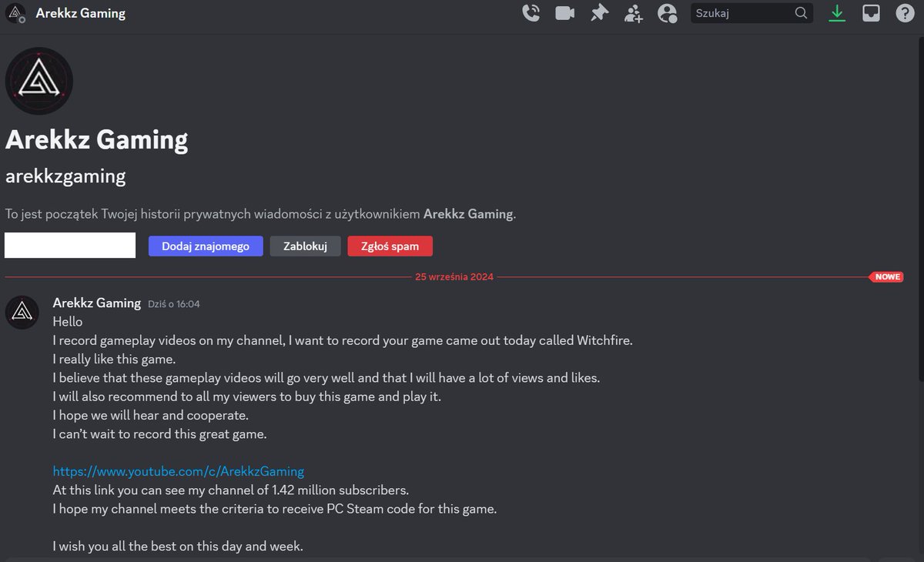The image size is (924, 562).
Task: Open the large Arekkz Gaming profile avatar
Action: pyautogui.click(x=39, y=81)
